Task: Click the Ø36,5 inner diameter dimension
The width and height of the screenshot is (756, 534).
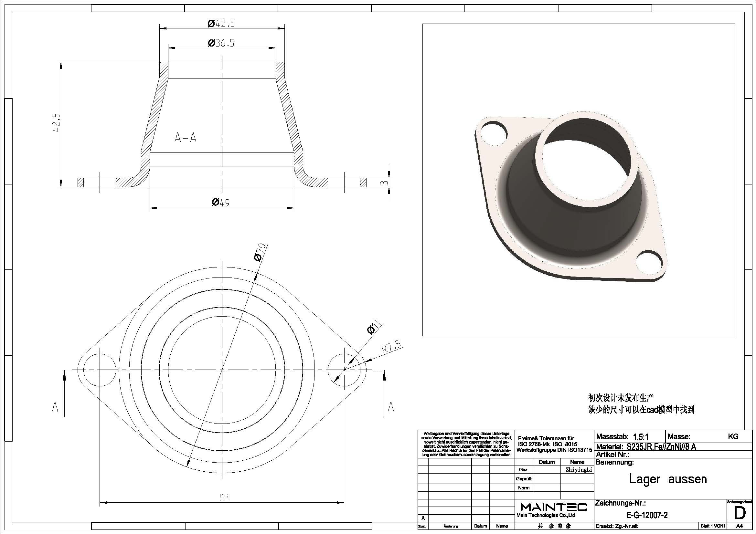Action: tap(221, 43)
